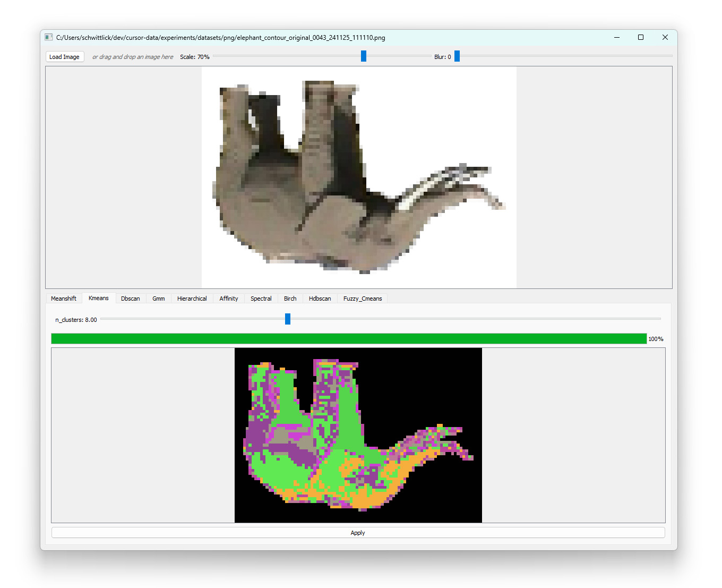This screenshot has width=722, height=588.
Task: Select the Kmeans tab
Action: pos(99,298)
